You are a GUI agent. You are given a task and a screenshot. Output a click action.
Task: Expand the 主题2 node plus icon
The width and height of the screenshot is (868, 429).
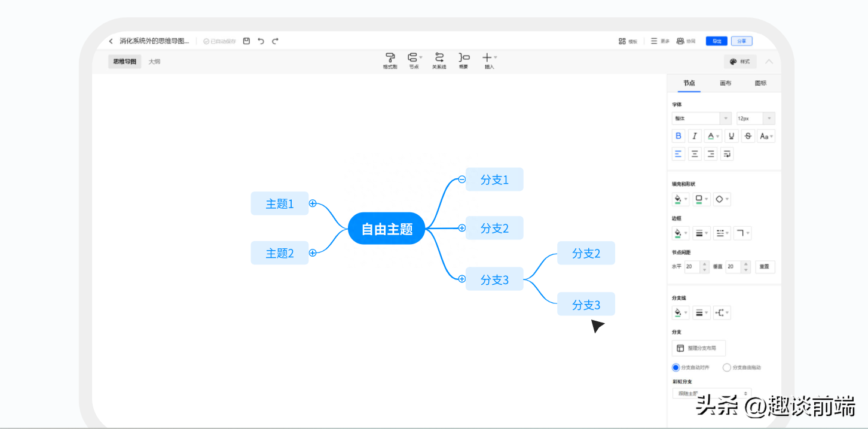tap(313, 253)
